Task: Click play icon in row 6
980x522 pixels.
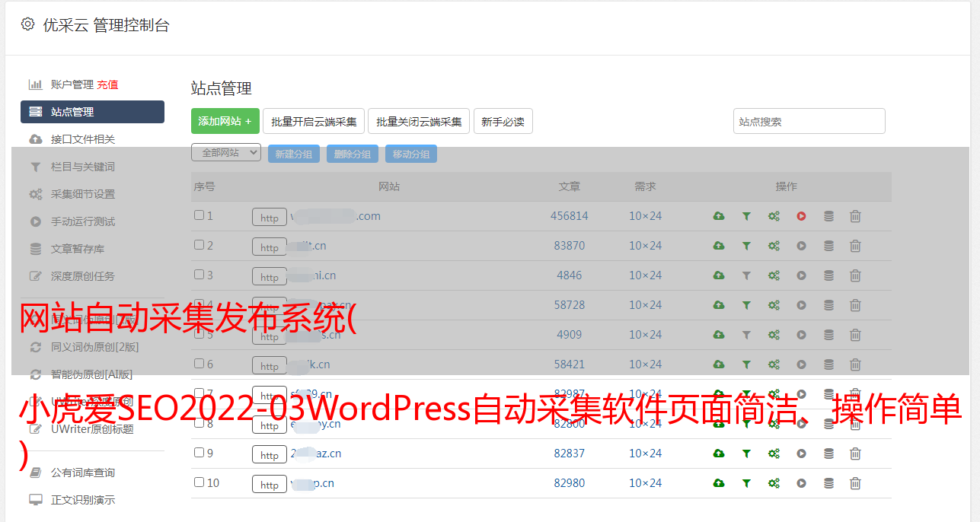Action: click(x=801, y=364)
